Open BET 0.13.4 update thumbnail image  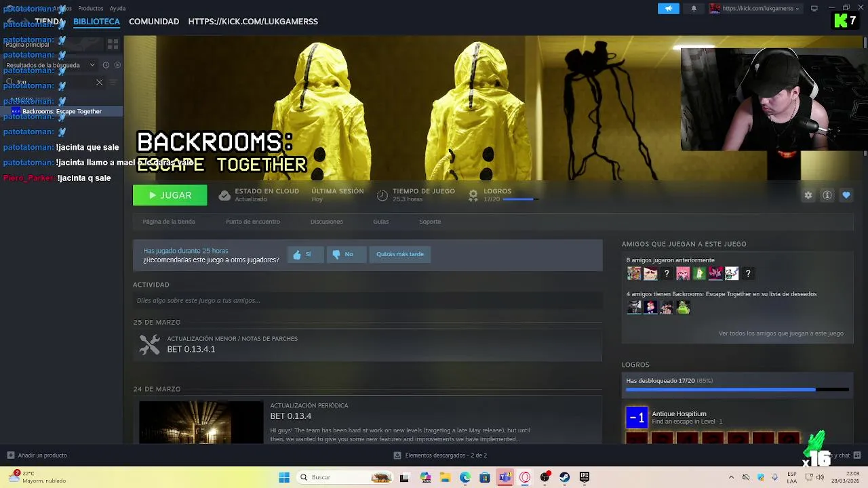[x=201, y=422]
